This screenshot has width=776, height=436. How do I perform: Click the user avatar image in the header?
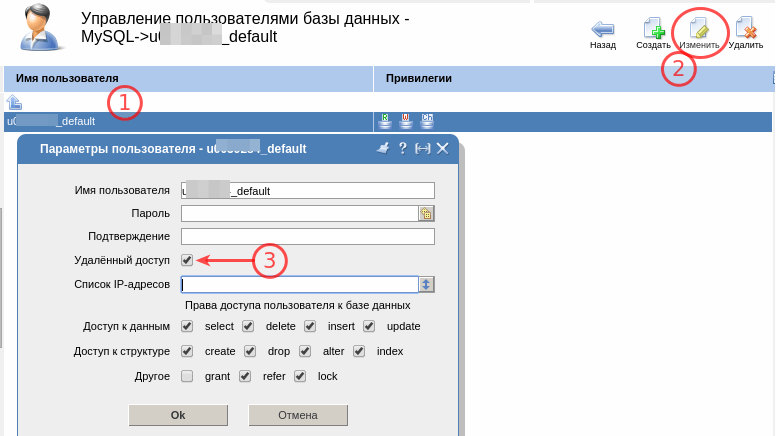point(41,28)
